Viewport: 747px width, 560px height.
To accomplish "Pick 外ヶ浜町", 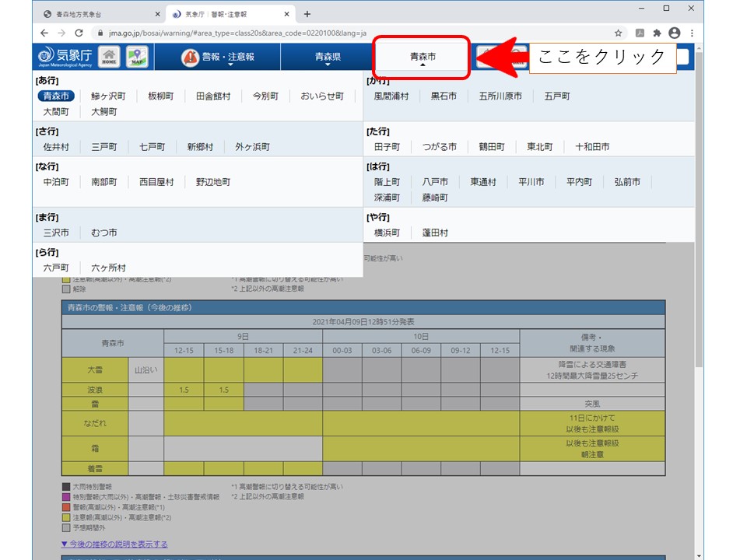I will [252, 147].
